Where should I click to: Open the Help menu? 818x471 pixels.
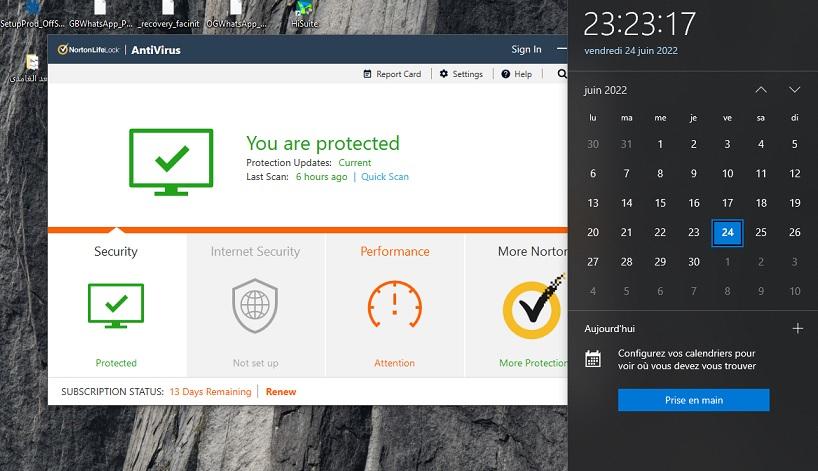pyautogui.click(x=516, y=74)
